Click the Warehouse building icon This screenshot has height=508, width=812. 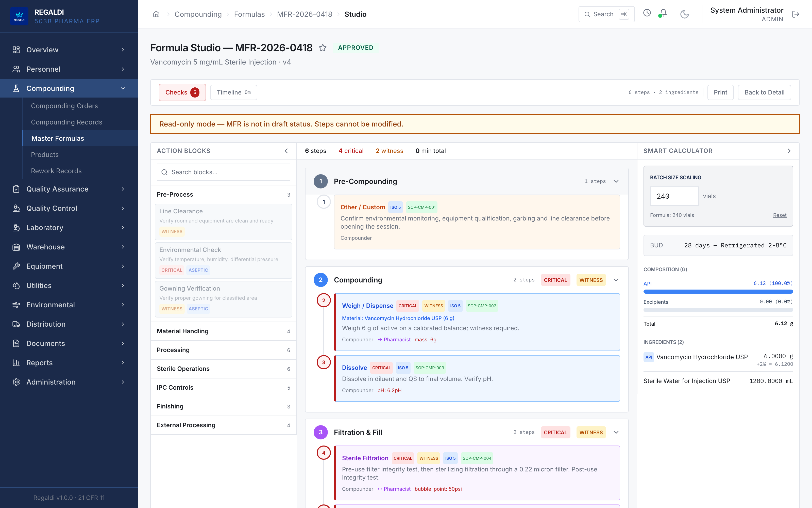click(x=16, y=247)
